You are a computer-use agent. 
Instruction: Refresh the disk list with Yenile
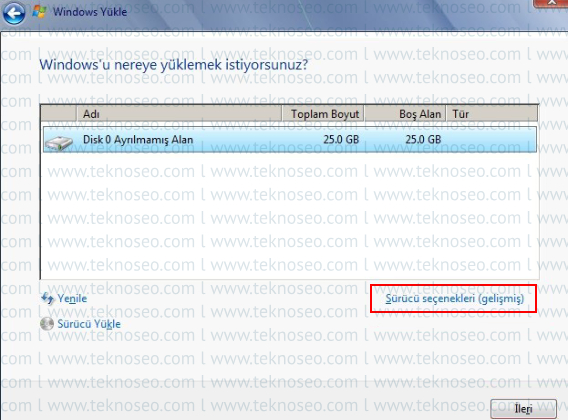coord(72,299)
